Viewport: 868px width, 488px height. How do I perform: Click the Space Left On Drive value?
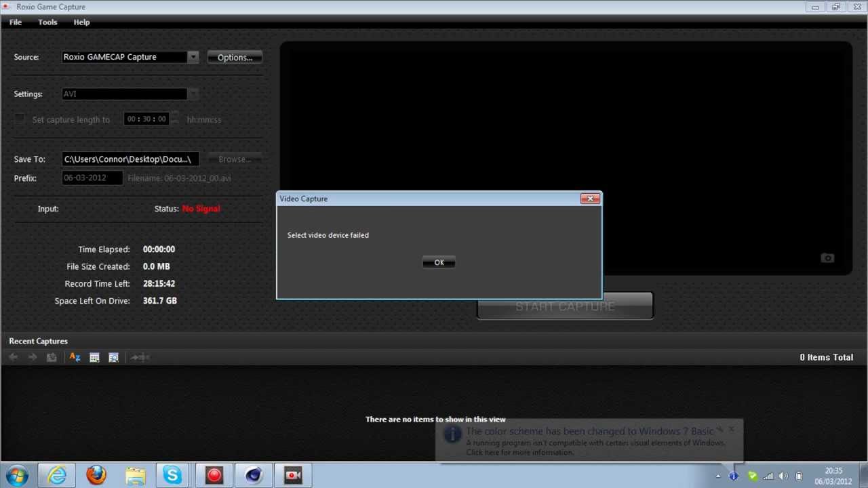click(160, 300)
